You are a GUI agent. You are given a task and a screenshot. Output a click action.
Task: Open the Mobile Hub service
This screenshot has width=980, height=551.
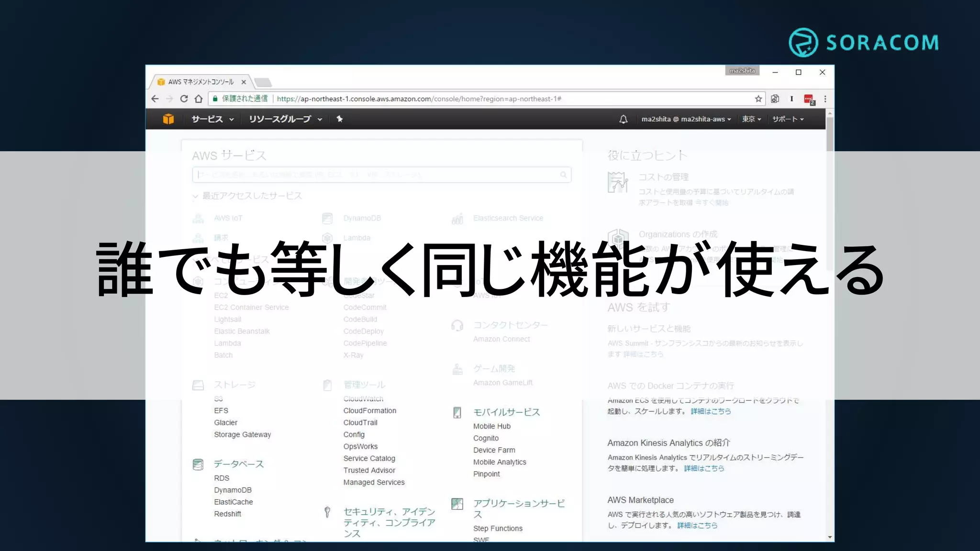[x=492, y=427]
